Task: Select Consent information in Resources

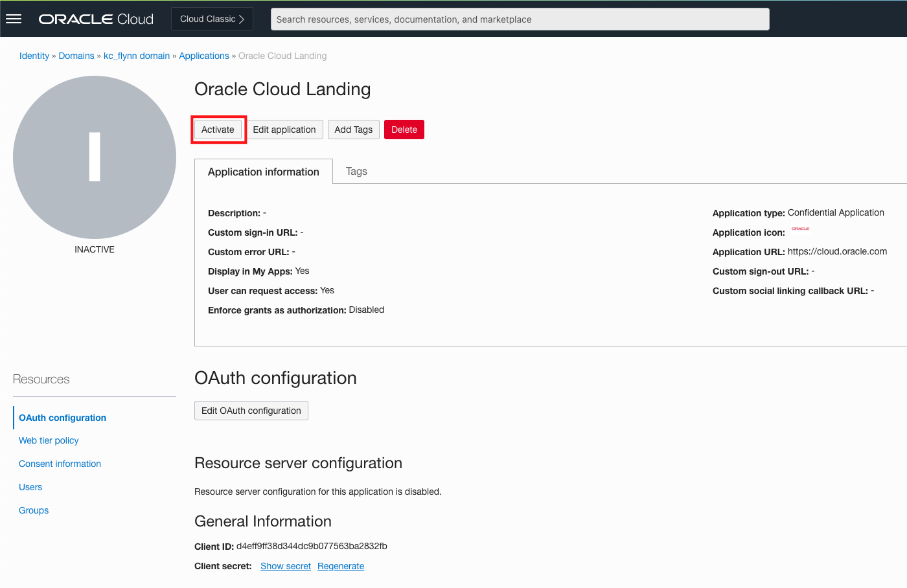Action: 60,464
